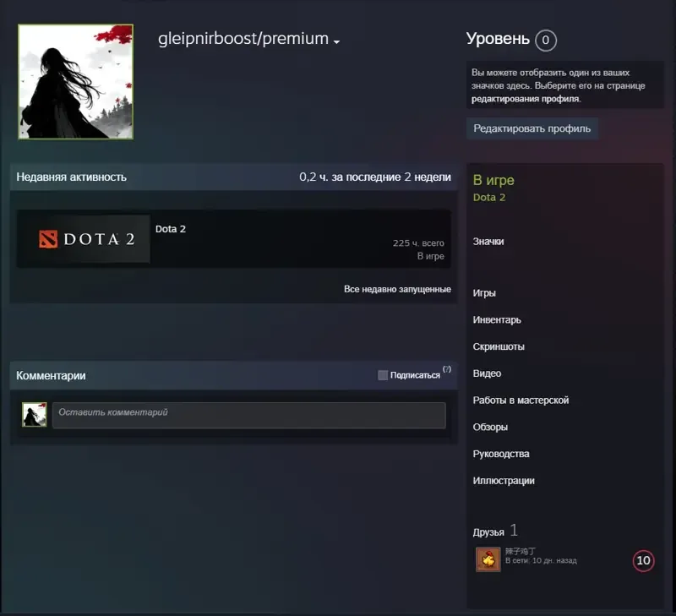Open the Инвентарь section
This screenshot has width=676, height=616.
coord(497,320)
